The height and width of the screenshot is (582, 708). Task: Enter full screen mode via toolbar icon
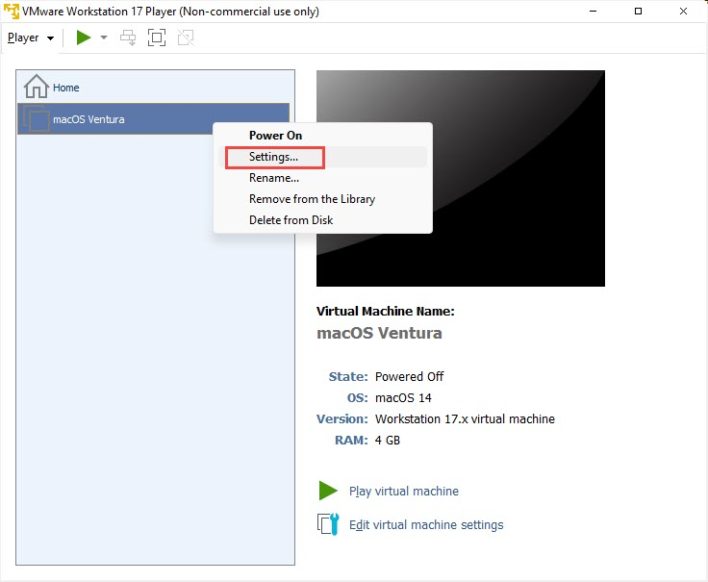click(157, 37)
